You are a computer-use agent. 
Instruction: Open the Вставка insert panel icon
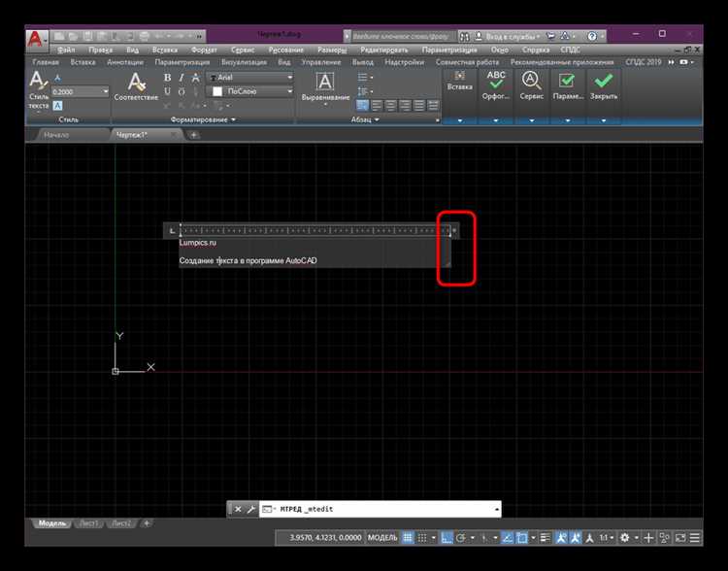(x=460, y=81)
